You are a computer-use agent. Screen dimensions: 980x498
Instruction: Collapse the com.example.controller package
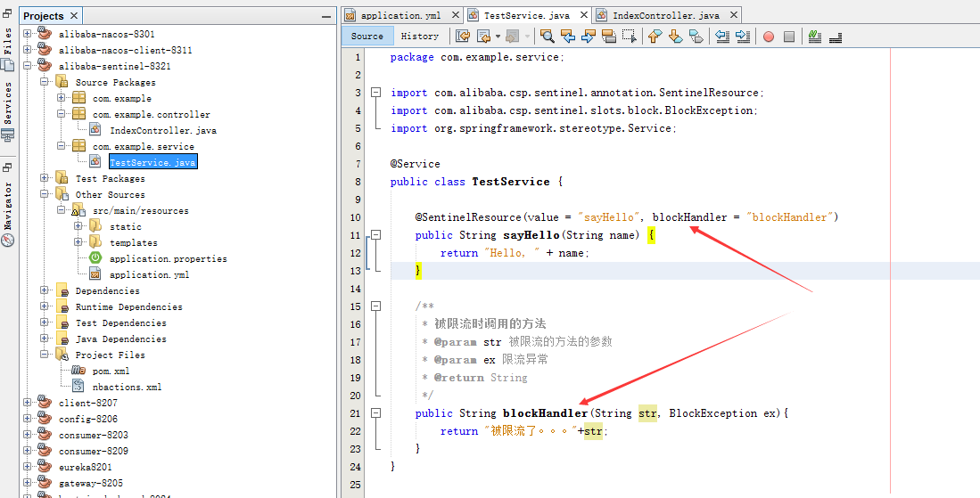pos(62,114)
